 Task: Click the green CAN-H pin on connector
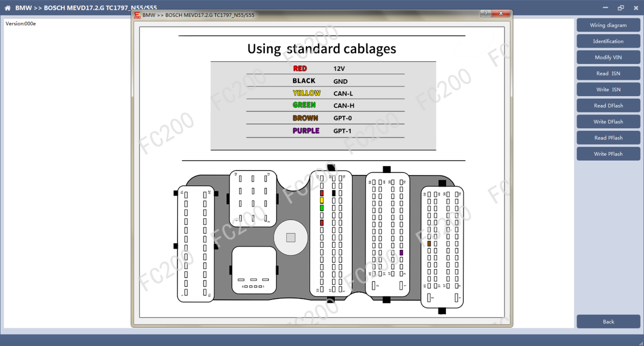(x=322, y=208)
